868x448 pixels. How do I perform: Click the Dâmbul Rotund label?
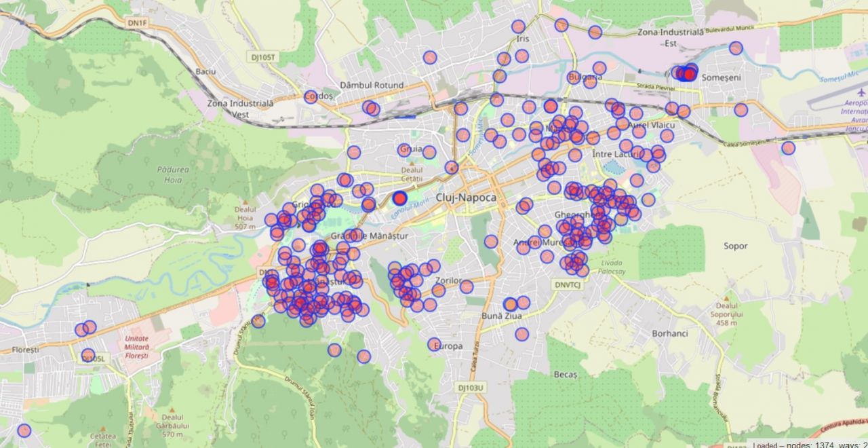tap(372, 86)
